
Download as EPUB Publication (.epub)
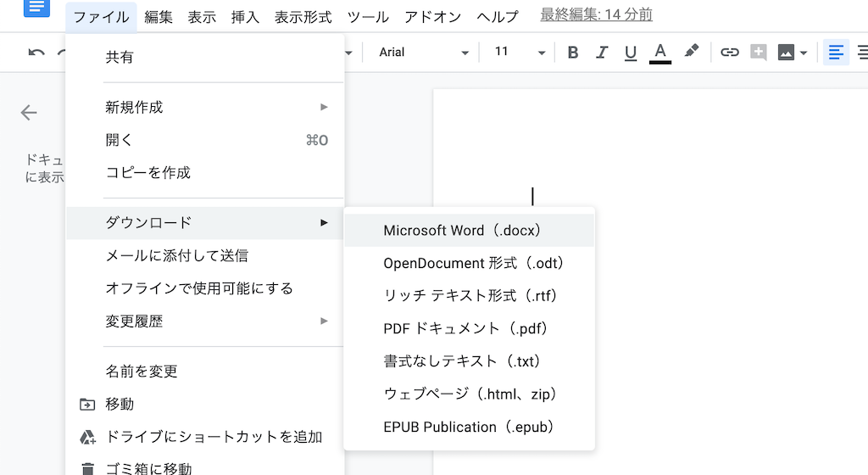[x=469, y=427]
